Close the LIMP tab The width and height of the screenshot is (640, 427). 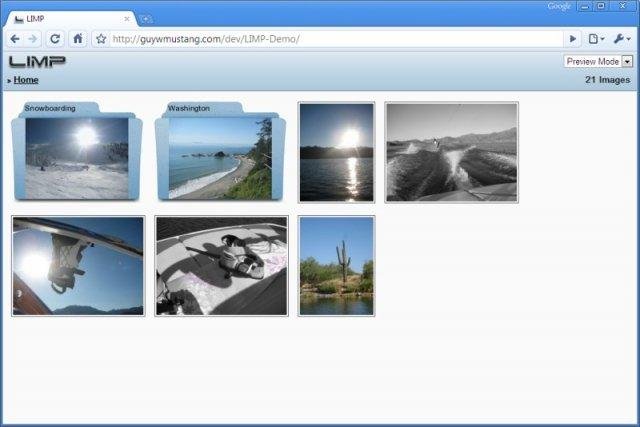pyautogui.click(x=127, y=19)
